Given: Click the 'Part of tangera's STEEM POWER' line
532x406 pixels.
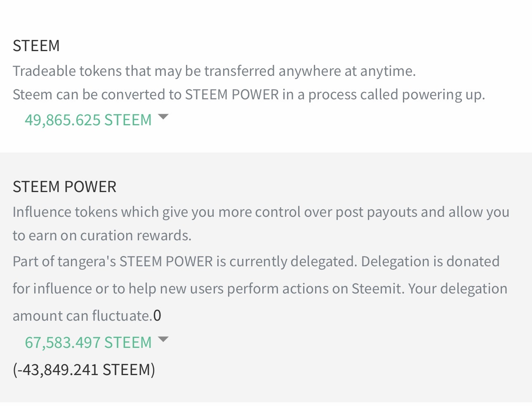Looking at the screenshot, I should click(x=256, y=261).
